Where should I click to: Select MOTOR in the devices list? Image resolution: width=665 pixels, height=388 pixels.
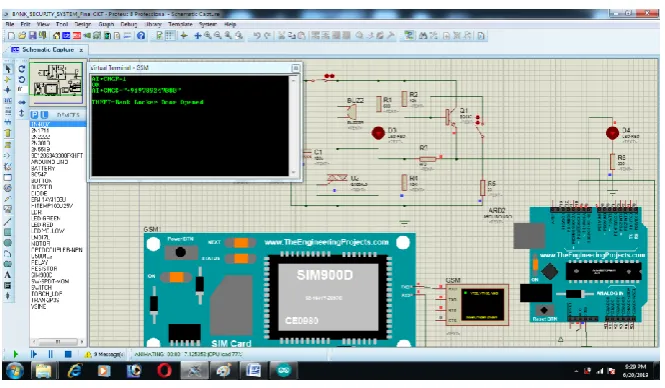pyautogui.click(x=41, y=243)
